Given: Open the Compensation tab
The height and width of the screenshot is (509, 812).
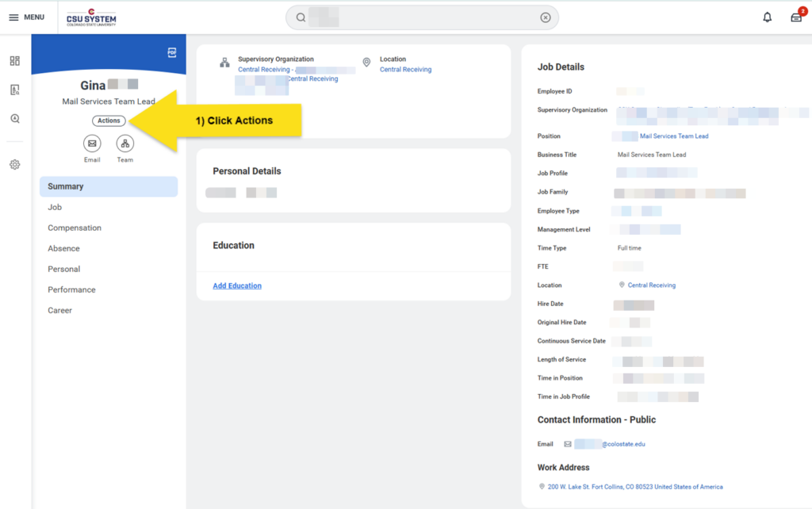Looking at the screenshot, I should [x=75, y=228].
